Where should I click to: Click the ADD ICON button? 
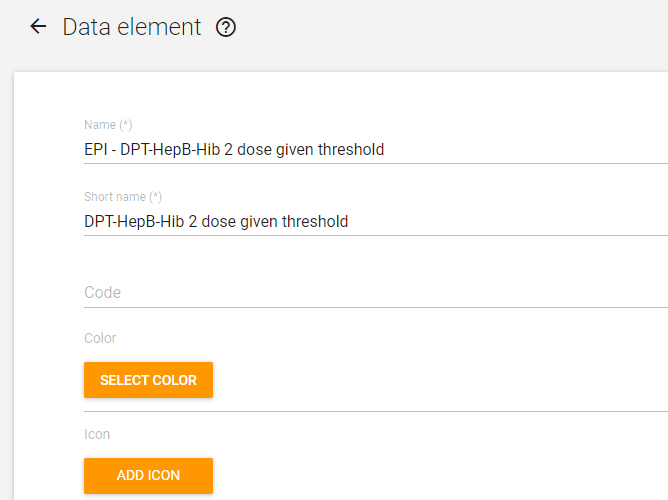(x=148, y=476)
